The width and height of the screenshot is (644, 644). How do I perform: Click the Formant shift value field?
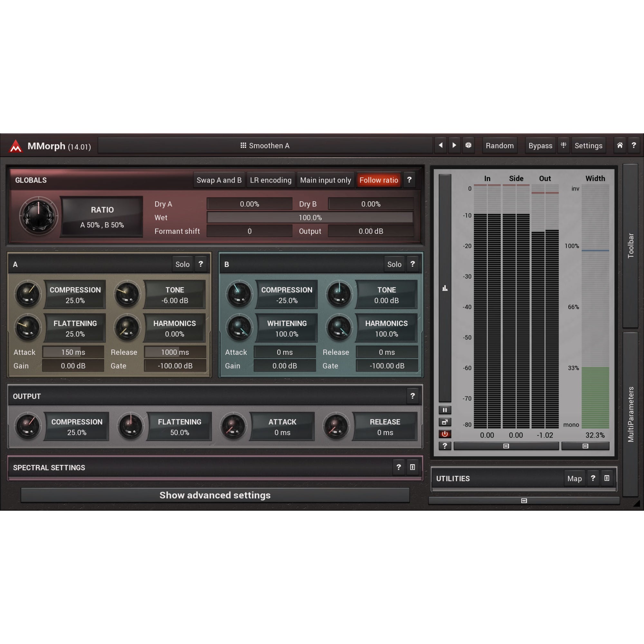point(249,231)
